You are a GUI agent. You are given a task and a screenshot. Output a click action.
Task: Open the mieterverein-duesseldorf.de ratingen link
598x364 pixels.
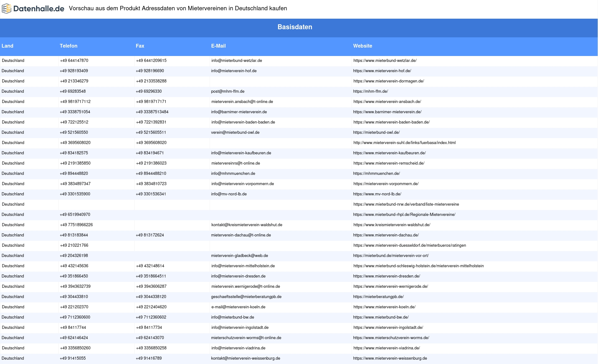(x=410, y=245)
